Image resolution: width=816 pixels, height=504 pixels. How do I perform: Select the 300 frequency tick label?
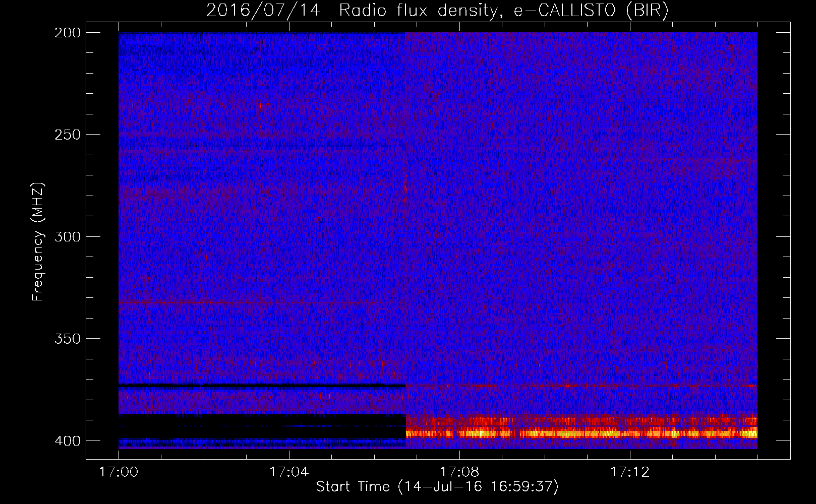(x=68, y=237)
